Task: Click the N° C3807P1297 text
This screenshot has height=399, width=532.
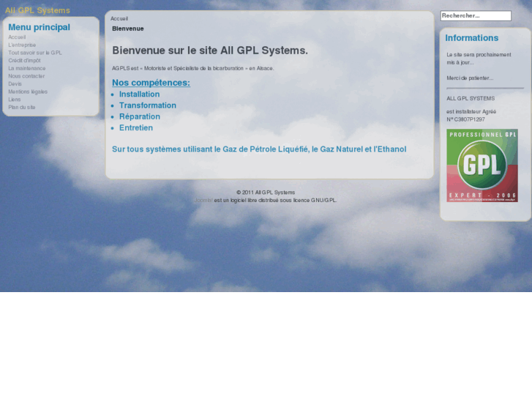Action: click(x=465, y=119)
